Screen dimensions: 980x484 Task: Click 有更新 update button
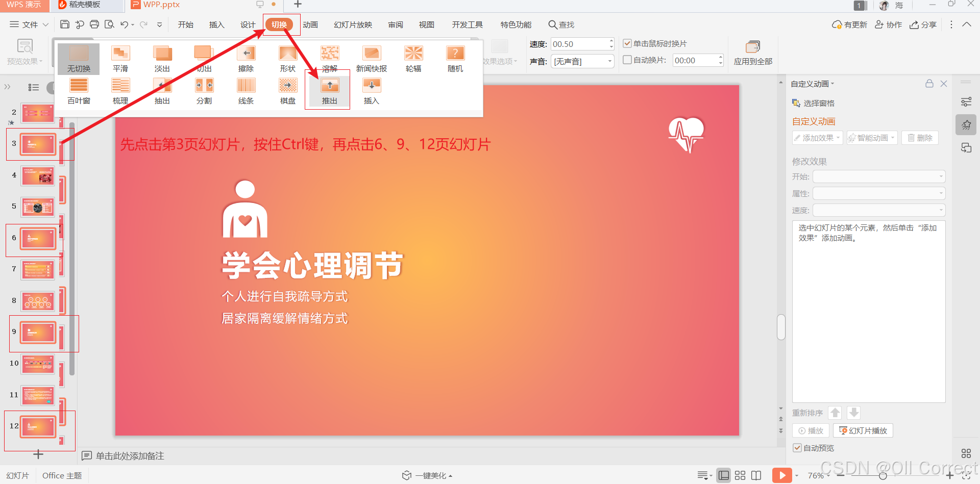click(x=849, y=24)
